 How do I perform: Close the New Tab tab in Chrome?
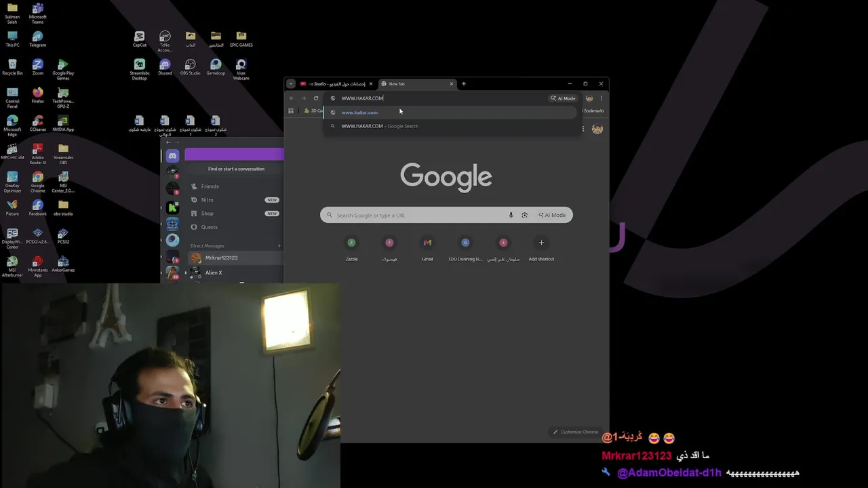[x=452, y=84]
